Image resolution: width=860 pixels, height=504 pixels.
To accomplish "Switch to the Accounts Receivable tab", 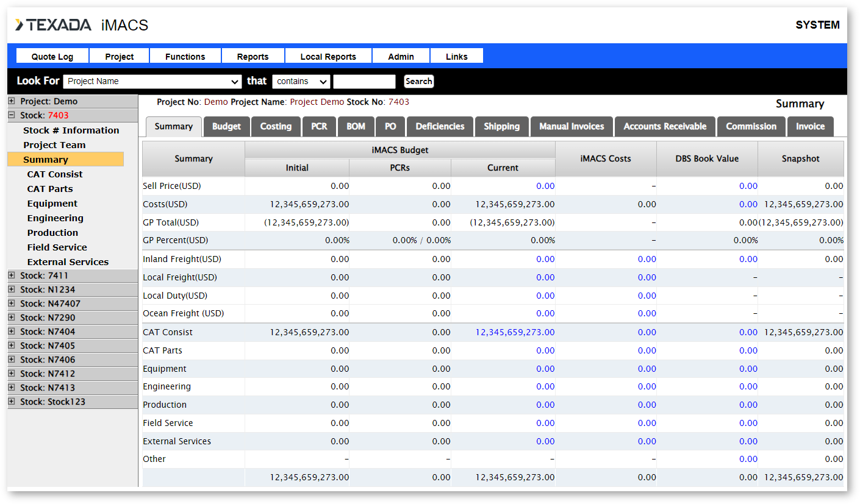I will point(665,127).
